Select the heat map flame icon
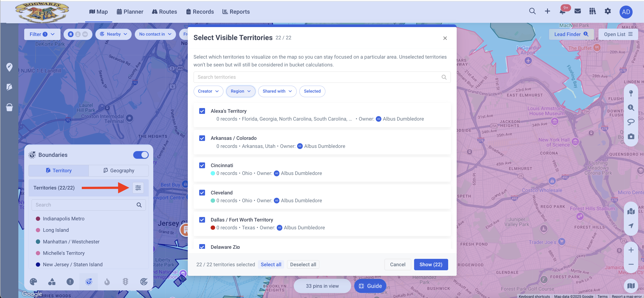This screenshot has height=298, width=644. click(107, 281)
